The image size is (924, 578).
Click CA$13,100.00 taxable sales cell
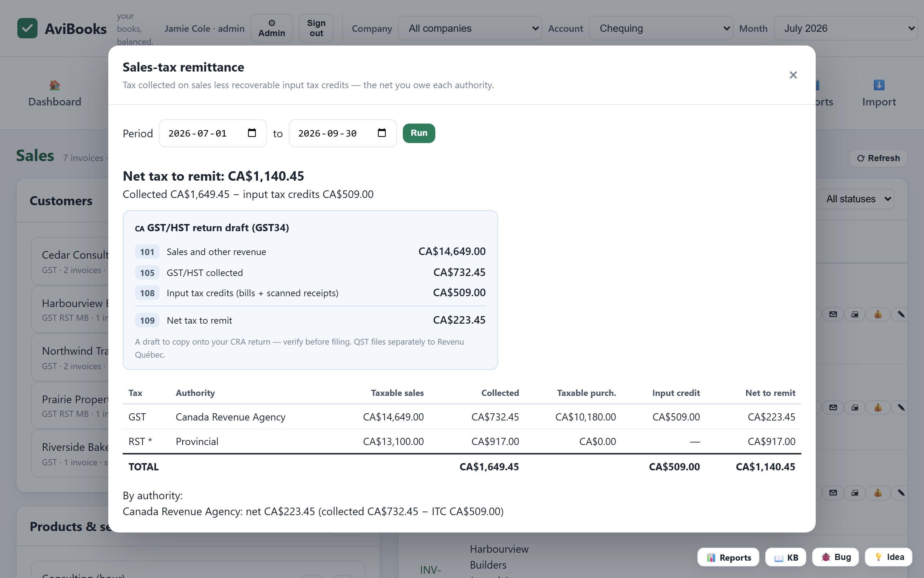tap(393, 441)
